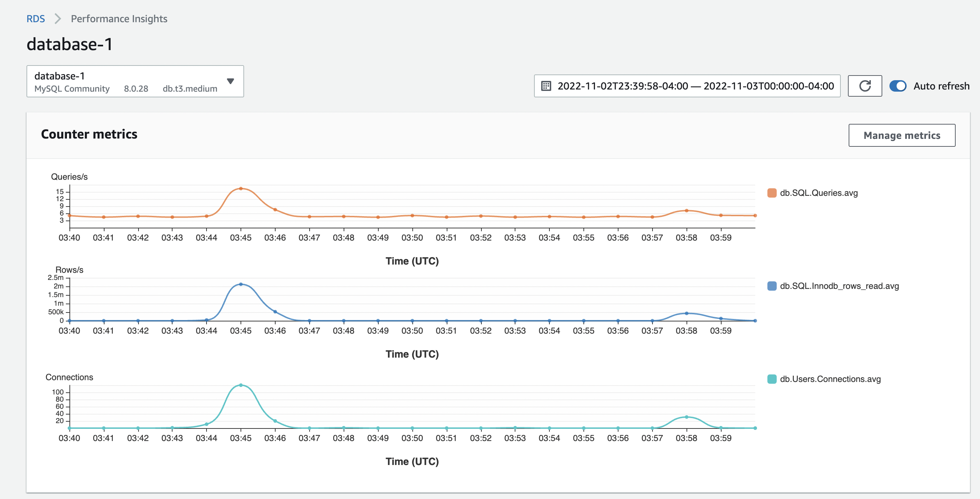Click Queries/s data point at 03:58
This screenshot has height=499, width=980.
click(686, 211)
